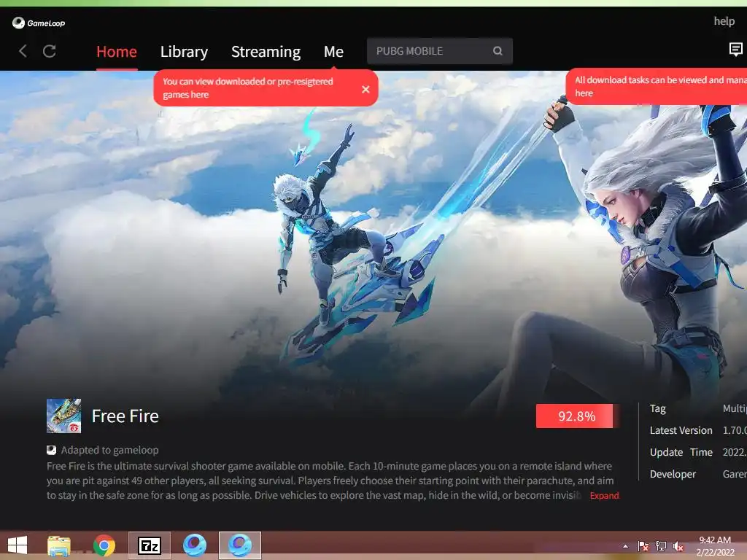Viewport: 747px width, 560px height.
Task: Expand the Free Fire description
Action: tap(604, 496)
